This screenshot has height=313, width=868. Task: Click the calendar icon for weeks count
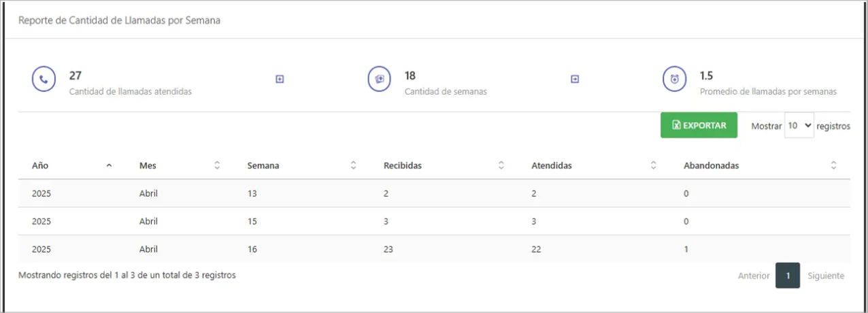(x=380, y=80)
